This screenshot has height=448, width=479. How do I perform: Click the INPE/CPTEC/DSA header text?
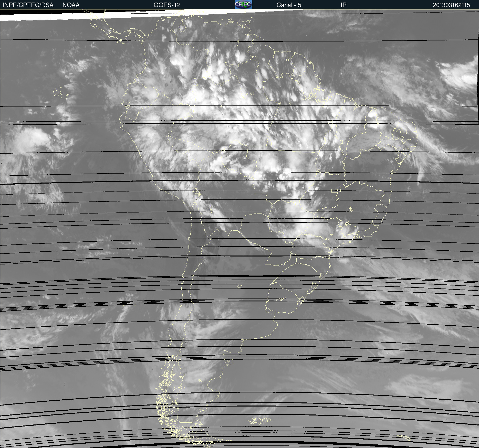coord(28,5)
